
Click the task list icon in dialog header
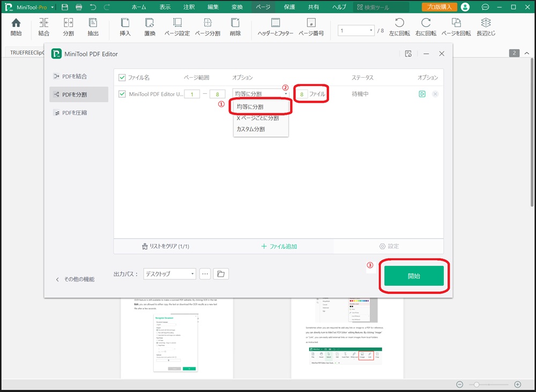coord(408,54)
